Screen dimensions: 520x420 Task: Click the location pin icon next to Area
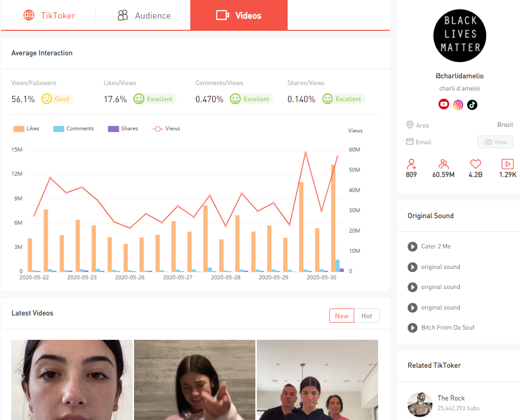[410, 125]
